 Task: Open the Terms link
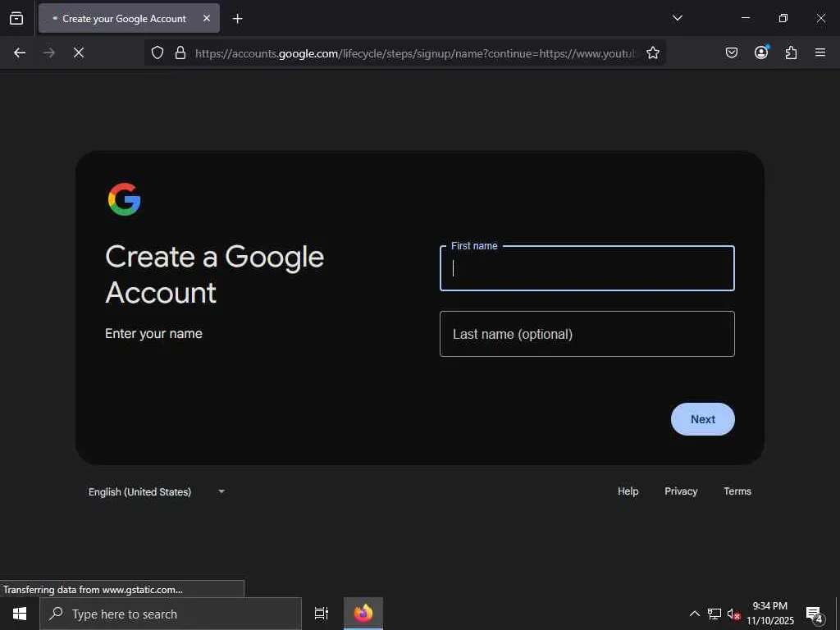[x=737, y=491]
